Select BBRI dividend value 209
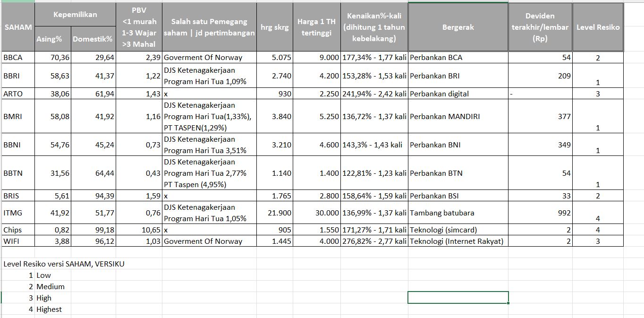The height and width of the screenshot is (318, 644). pyautogui.click(x=540, y=76)
